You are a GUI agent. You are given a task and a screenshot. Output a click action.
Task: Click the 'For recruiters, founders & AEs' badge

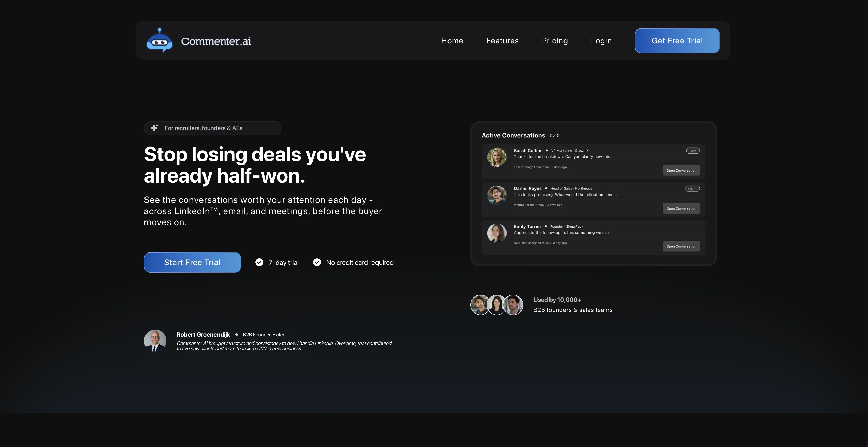tap(213, 128)
